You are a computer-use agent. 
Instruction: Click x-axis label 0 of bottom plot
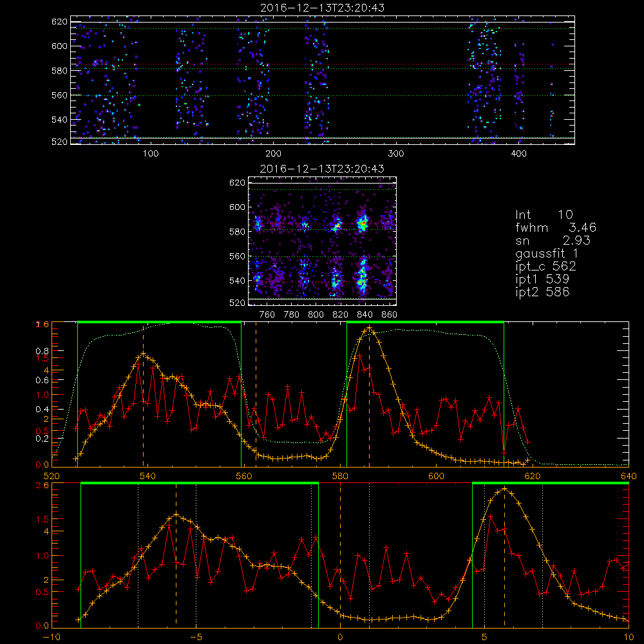pos(340,638)
